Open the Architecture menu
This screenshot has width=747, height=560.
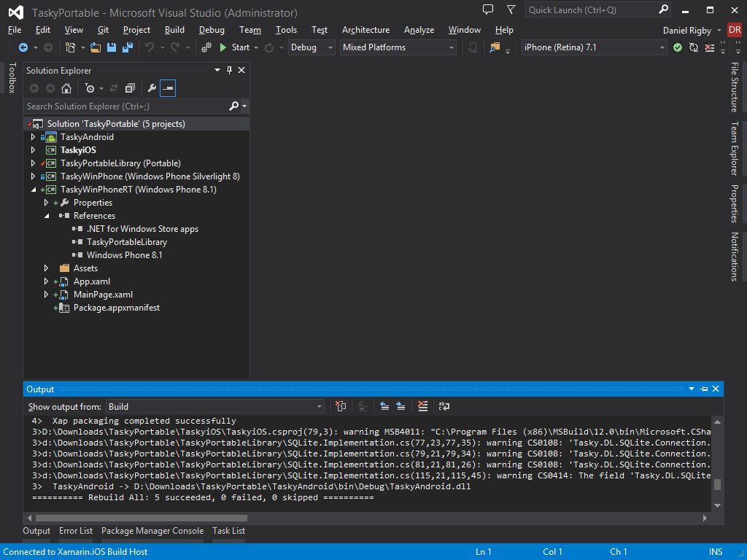tap(365, 29)
